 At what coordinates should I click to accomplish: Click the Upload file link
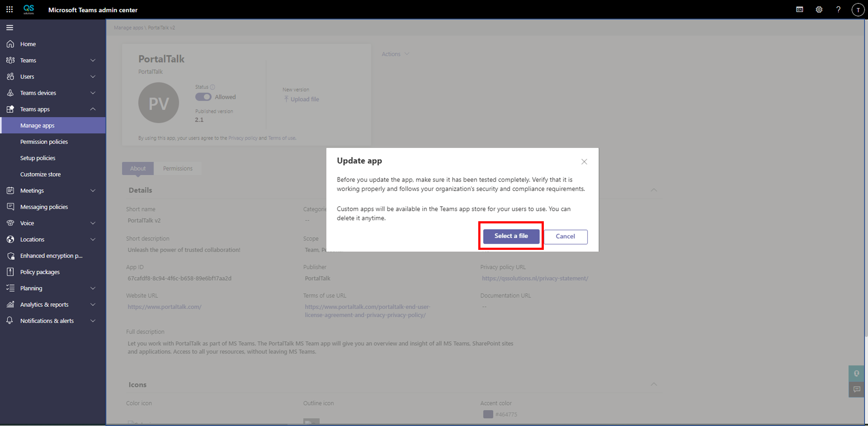tap(301, 99)
